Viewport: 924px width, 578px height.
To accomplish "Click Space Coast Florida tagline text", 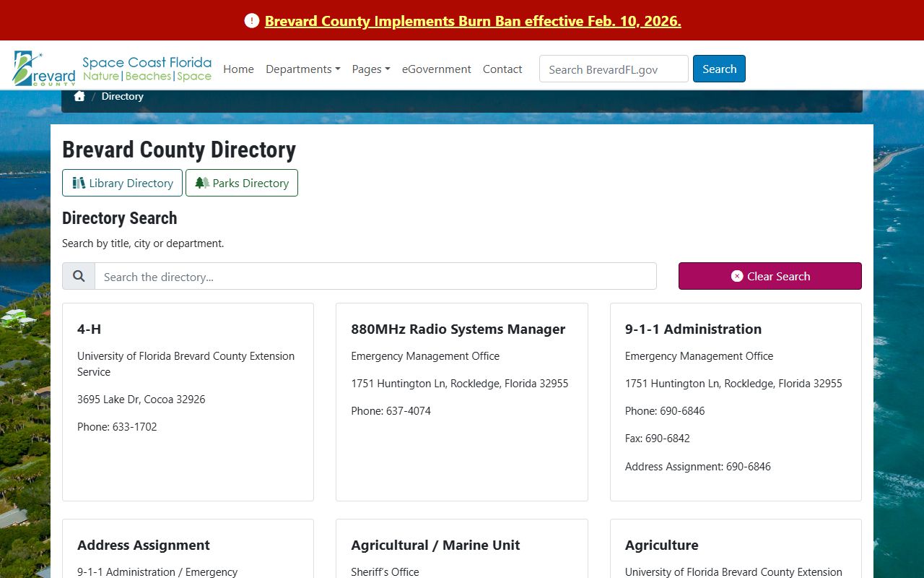I will coord(147,62).
